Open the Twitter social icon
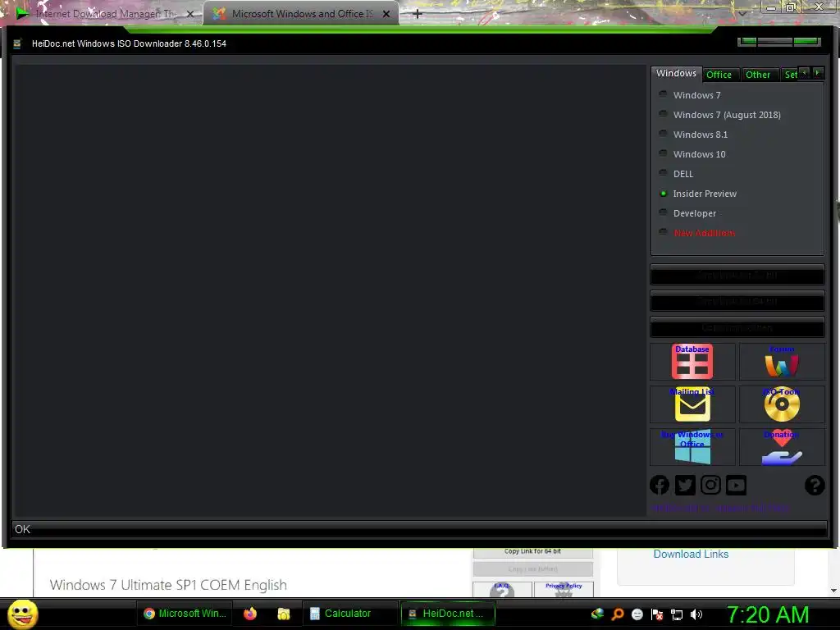This screenshot has width=840, height=630. pos(685,486)
